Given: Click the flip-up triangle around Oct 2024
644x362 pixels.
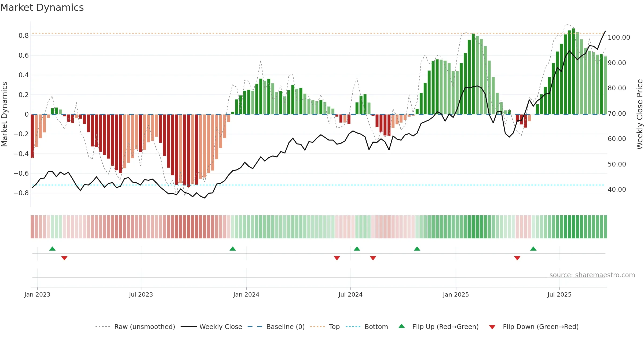Looking at the screenshot, I should coord(417,249).
